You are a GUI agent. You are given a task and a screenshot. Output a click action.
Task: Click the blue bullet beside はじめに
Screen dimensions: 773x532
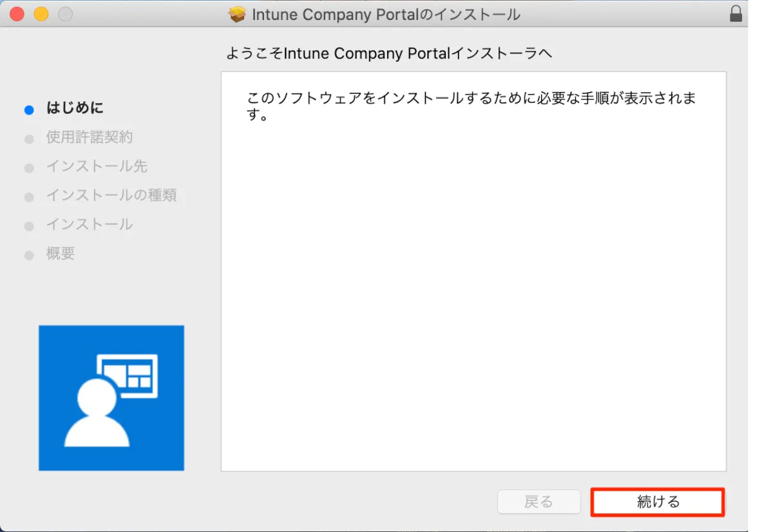pos(29,110)
